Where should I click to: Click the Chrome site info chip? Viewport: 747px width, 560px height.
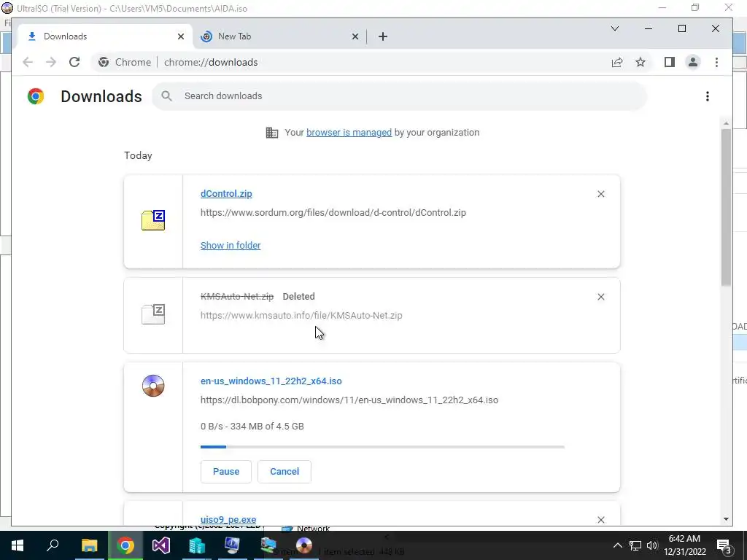124,63
